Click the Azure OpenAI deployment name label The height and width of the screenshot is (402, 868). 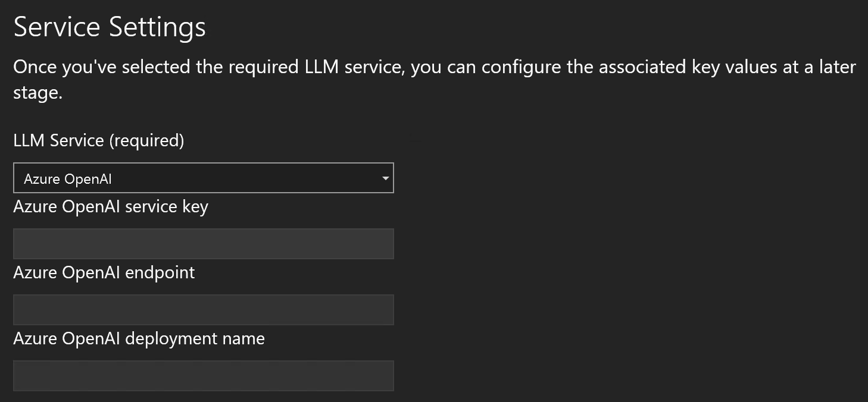pyautogui.click(x=139, y=338)
